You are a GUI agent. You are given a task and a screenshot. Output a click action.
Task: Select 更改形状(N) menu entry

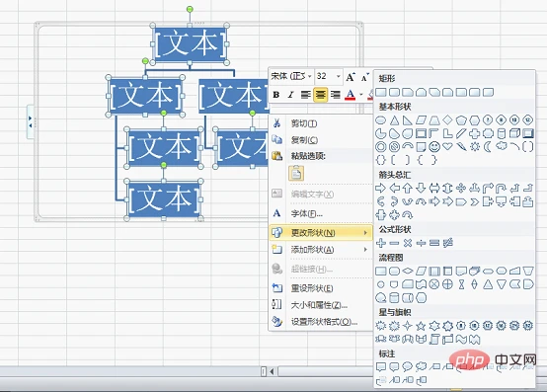point(321,232)
